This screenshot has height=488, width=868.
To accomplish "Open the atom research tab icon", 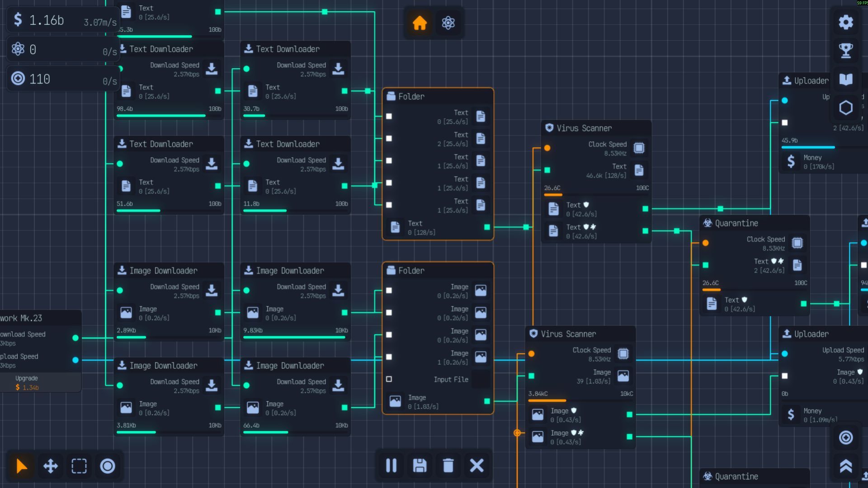I will (x=448, y=23).
